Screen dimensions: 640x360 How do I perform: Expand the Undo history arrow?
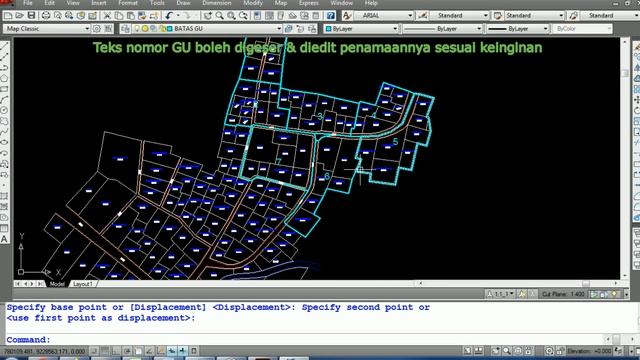(178, 16)
